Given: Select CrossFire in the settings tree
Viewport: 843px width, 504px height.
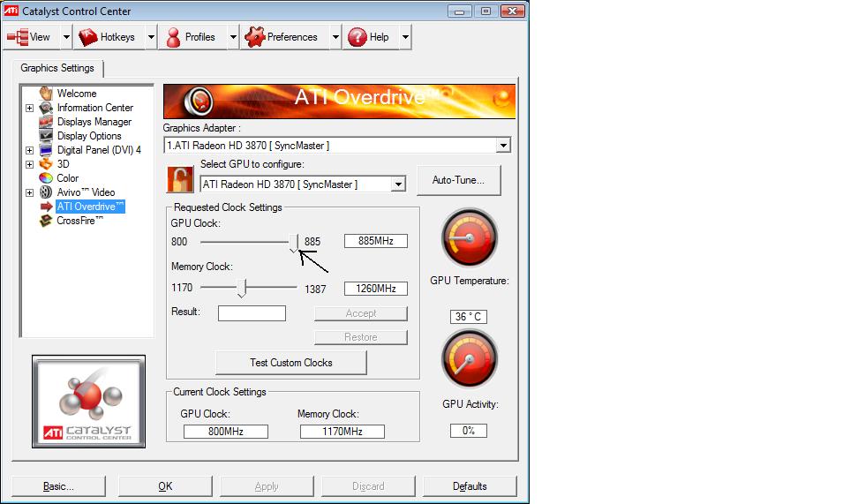Looking at the screenshot, I should pos(79,221).
